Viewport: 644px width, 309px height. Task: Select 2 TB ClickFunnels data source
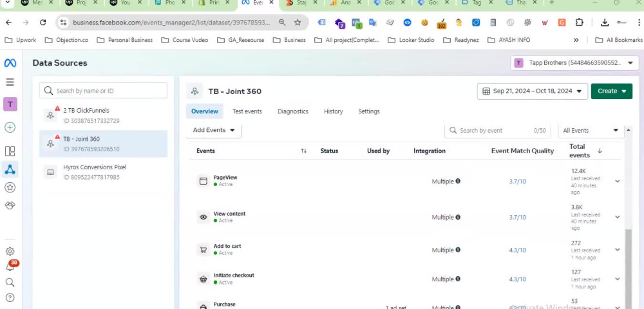click(103, 115)
